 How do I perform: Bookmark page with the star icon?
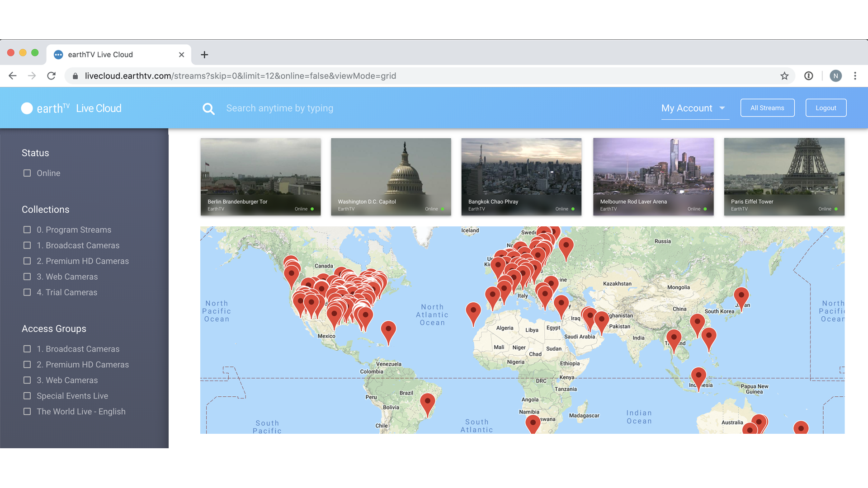click(x=784, y=76)
